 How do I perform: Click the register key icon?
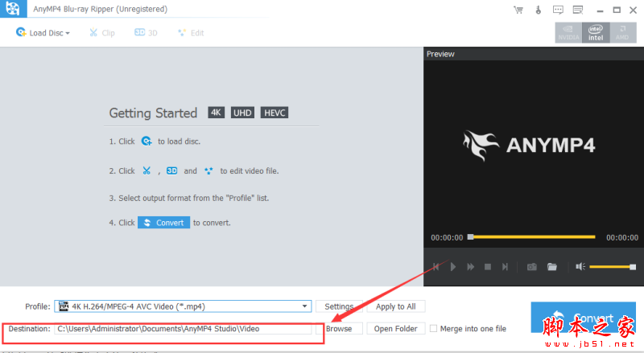click(538, 10)
